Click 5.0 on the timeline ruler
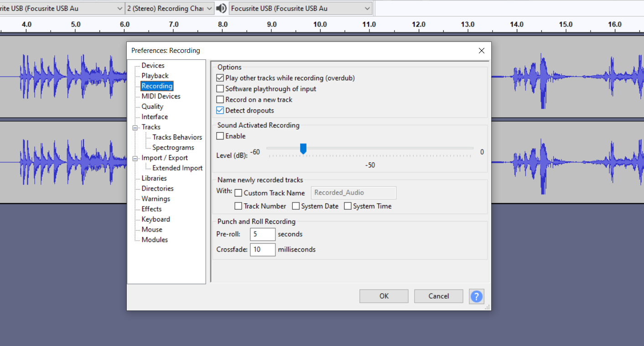Viewport: 644px width, 346px height. point(76,24)
